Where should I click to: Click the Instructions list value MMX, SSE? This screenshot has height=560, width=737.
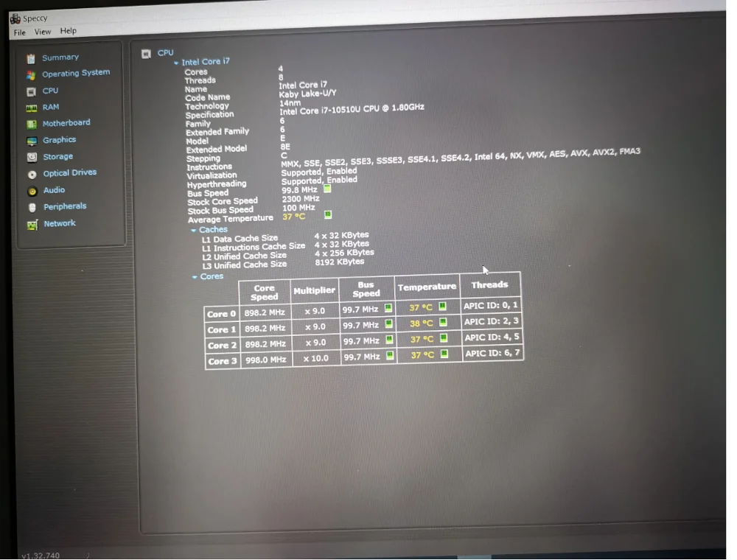point(461,158)
